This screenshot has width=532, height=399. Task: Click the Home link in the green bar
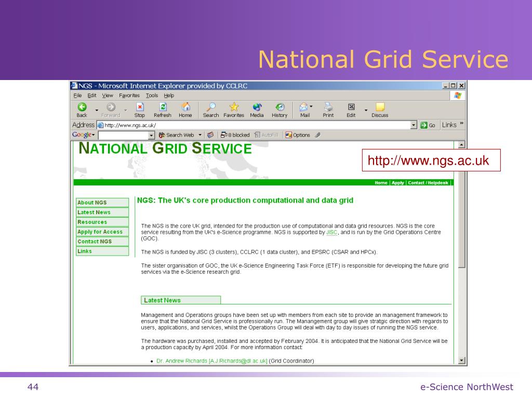[x=381, y=183]
